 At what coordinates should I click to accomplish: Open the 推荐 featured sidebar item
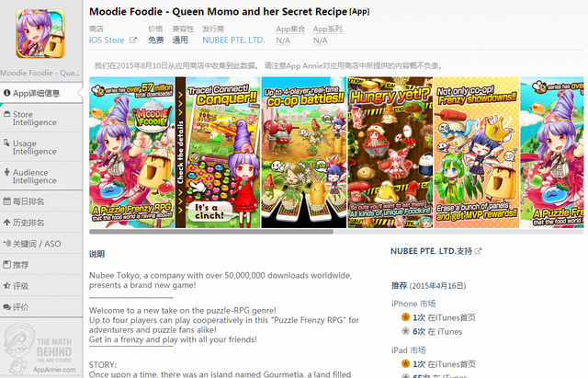coord(41,265)
